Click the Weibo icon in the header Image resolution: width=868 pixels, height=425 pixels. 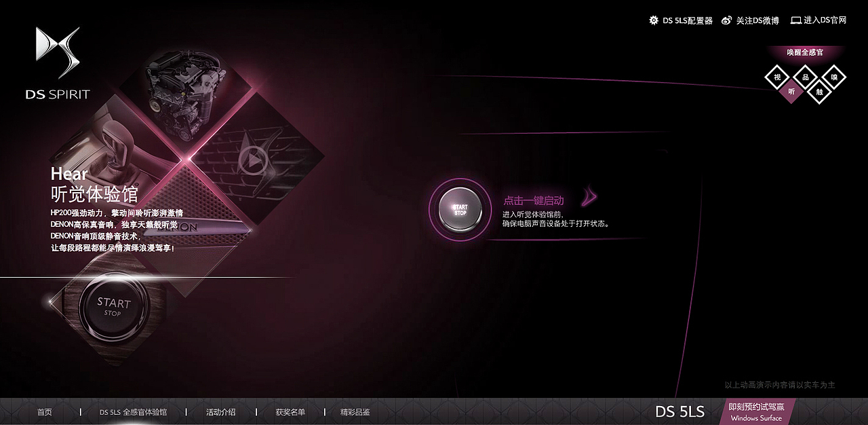[x=727, y=20]
